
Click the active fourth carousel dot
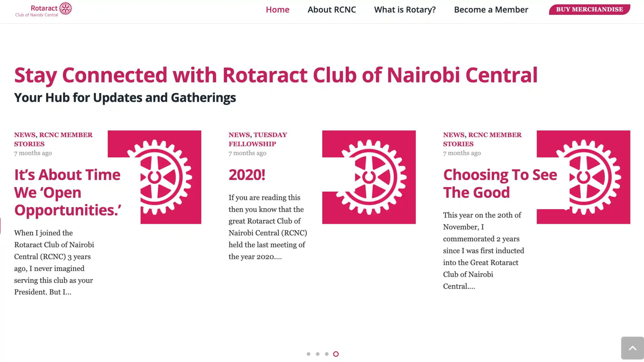click(x=336, y=354)
